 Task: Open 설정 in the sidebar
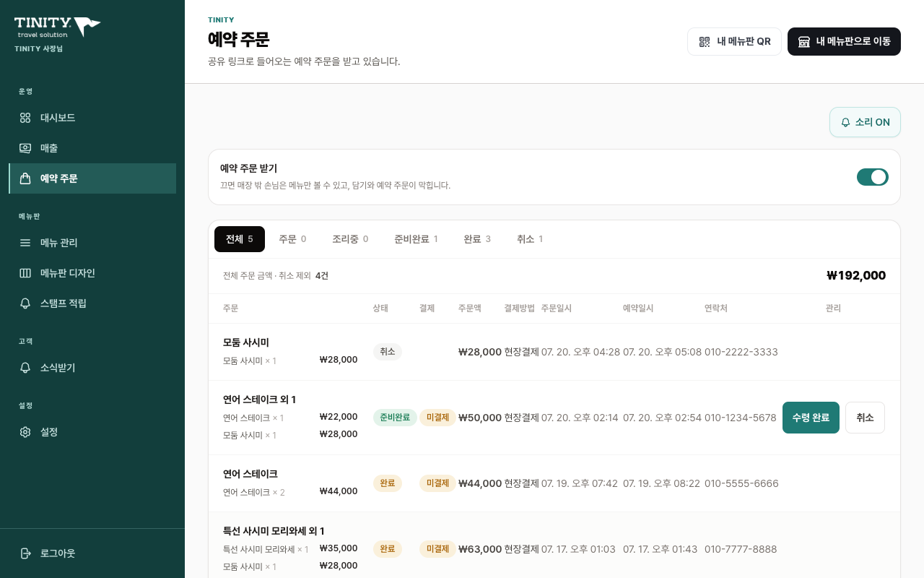click(92, 432)
